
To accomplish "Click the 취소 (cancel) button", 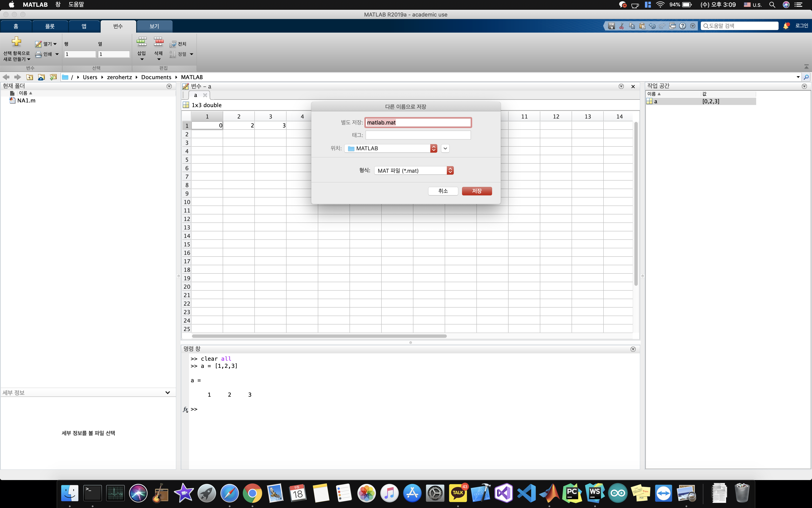I will point(443,191).
